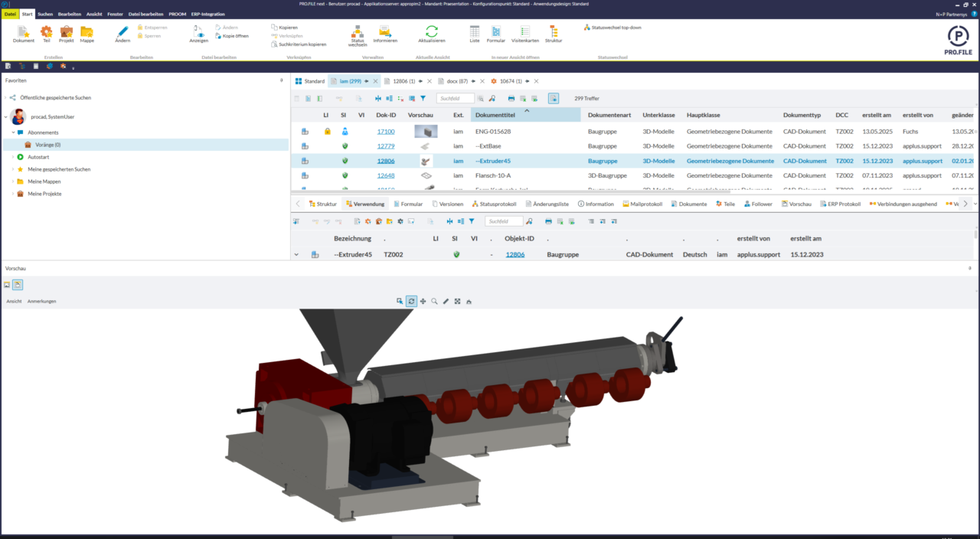
Task: Collapse the Abonnements tree node
Action: (x=13, y=132)
